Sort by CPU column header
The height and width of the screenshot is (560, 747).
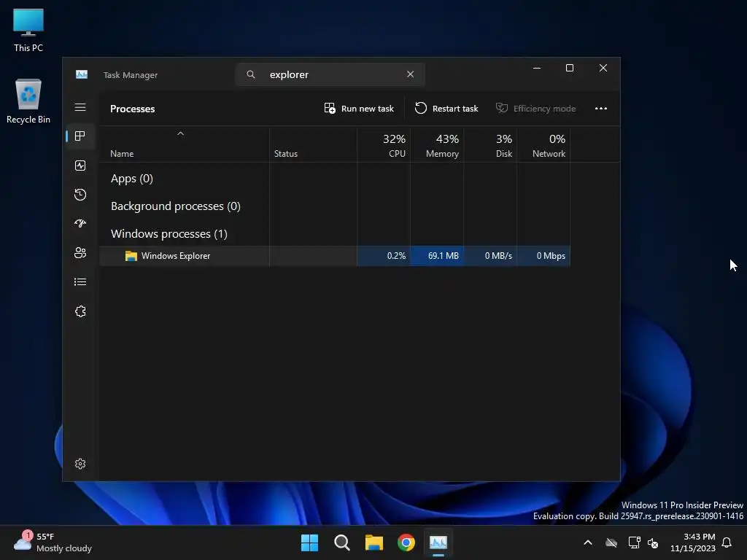pos(384,145)
